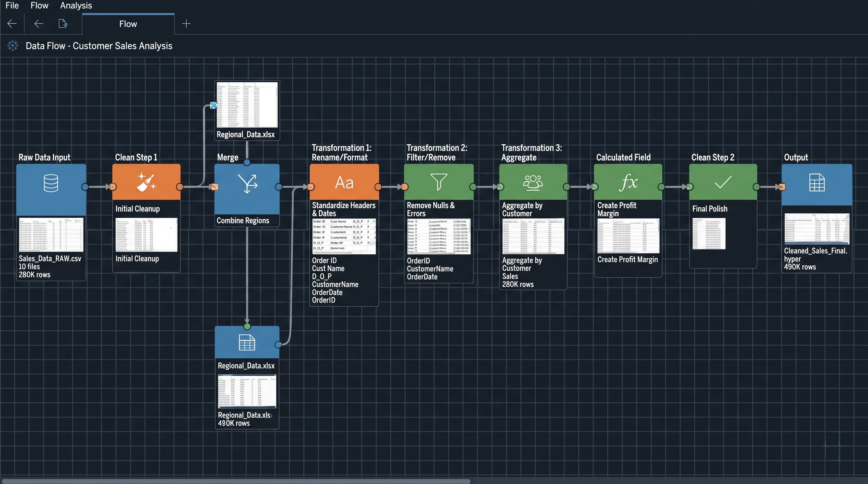
Task: Open the Flow menu
Action: [39, 5]
